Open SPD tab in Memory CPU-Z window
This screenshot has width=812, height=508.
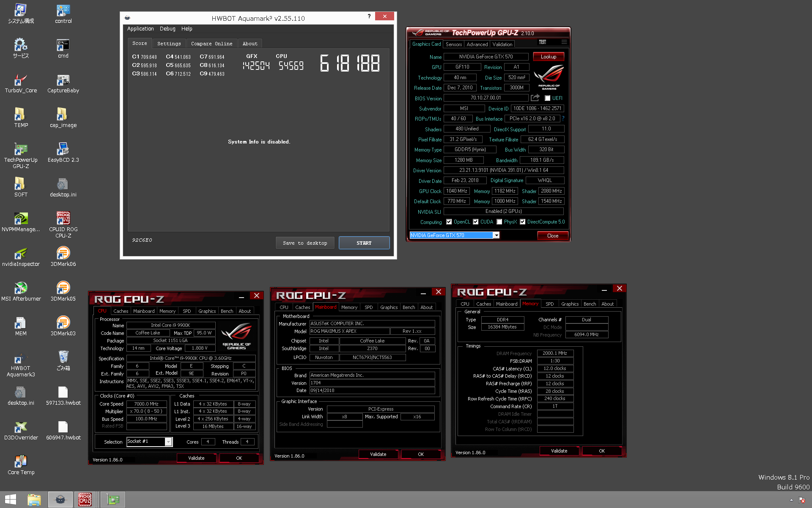click(549, 304)
